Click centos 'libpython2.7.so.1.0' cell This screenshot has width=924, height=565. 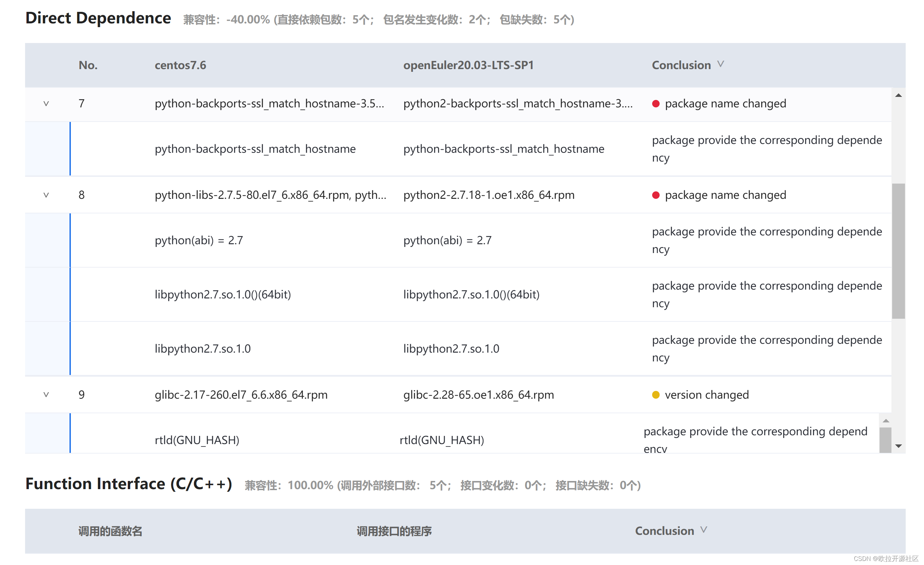(x=202, y=349)
